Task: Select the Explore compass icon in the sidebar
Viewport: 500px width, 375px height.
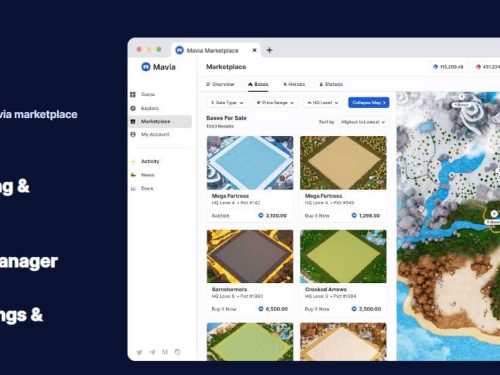Action: click(x=133, y=108)
